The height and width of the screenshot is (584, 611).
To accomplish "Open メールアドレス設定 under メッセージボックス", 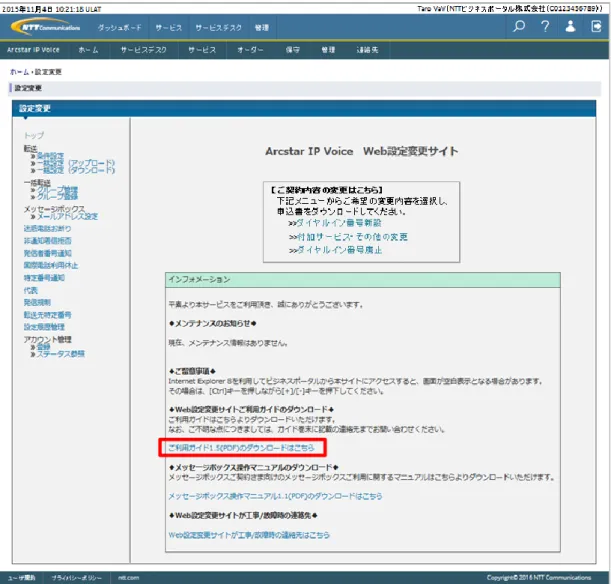I will (67, 216).
